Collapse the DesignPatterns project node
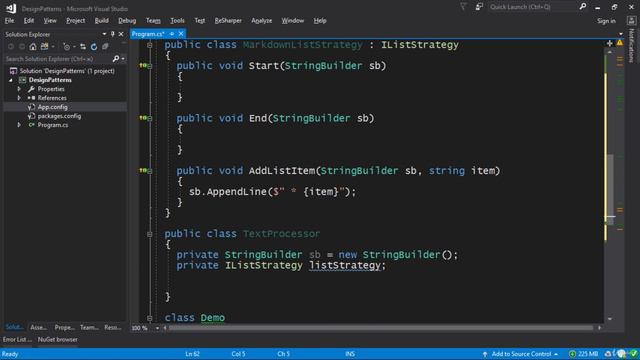This screenshot has height=360, width=640. [11, 80]
